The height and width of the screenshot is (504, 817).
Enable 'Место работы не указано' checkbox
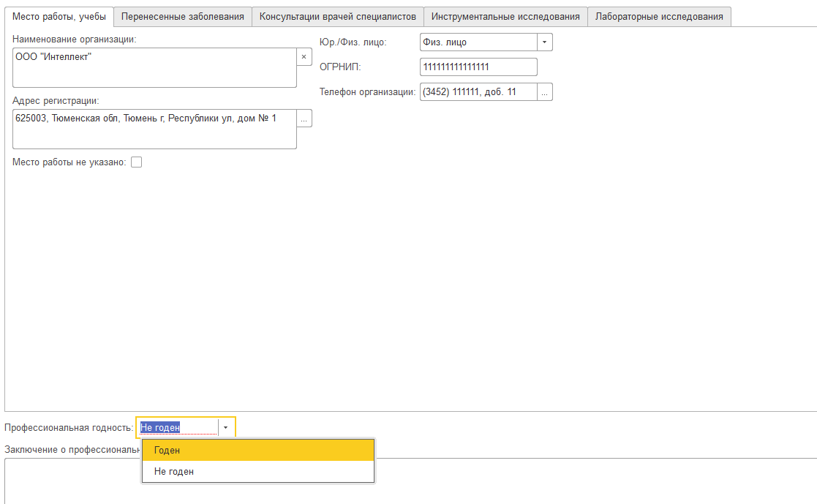pyautogui.click(x=136, y=162)
